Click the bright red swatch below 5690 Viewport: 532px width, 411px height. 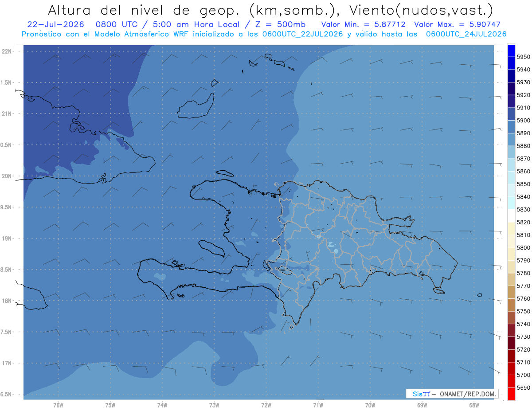click(511, 394)
